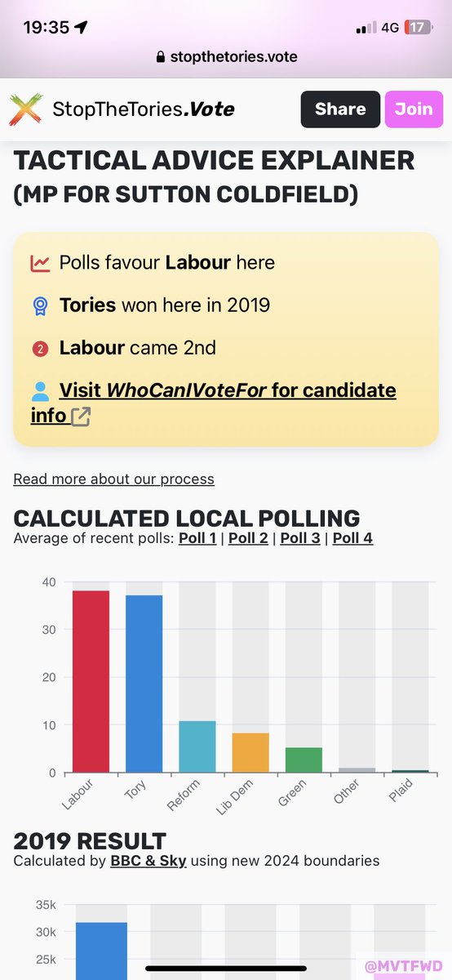The height and width of the screenshot is (980, 452).
Task: Open the Poll 4 link
Action: click(x=352, y=538)
